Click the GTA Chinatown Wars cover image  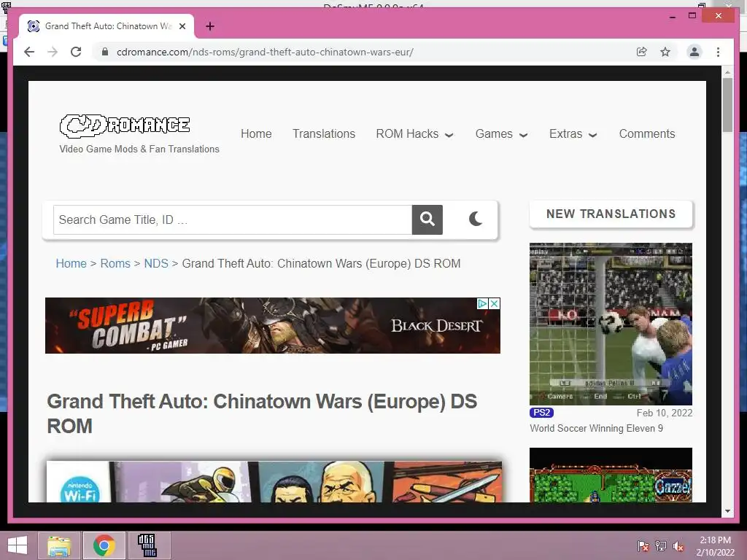[274, 481]
